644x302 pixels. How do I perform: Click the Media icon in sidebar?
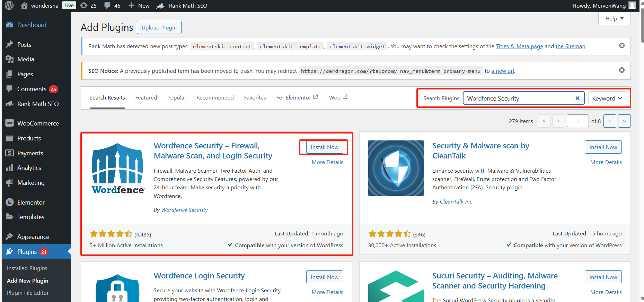(x=10, y=59)
